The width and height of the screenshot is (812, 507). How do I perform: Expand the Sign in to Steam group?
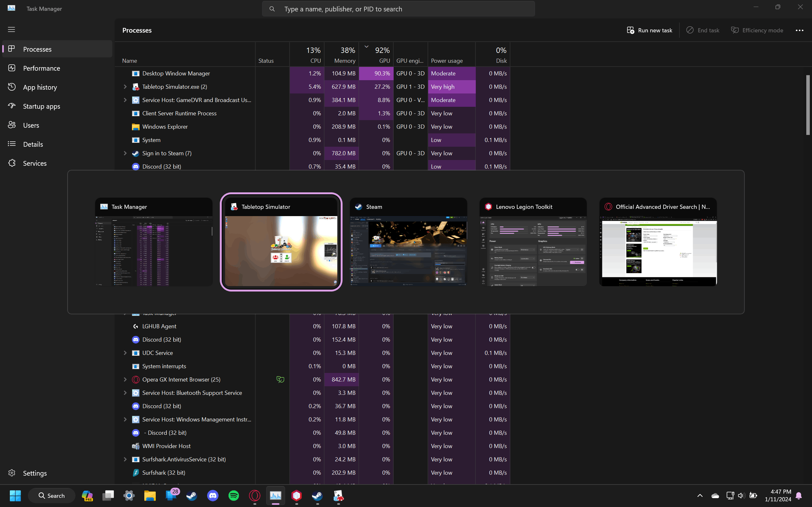[125, 153]
